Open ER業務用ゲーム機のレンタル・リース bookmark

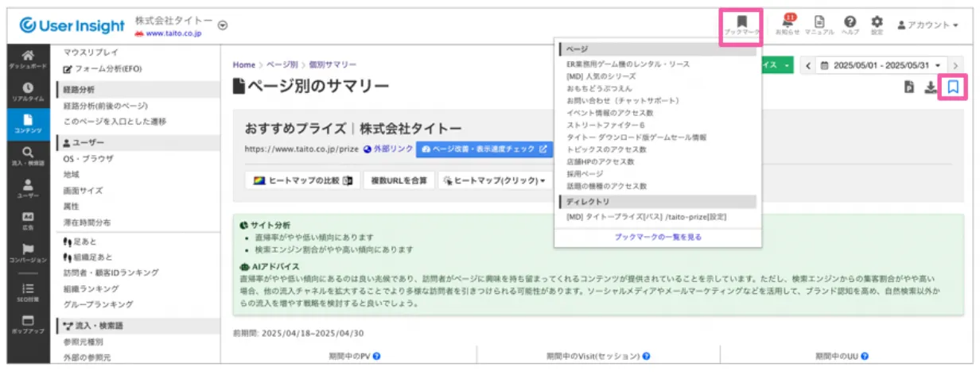[x=628, y=64]
